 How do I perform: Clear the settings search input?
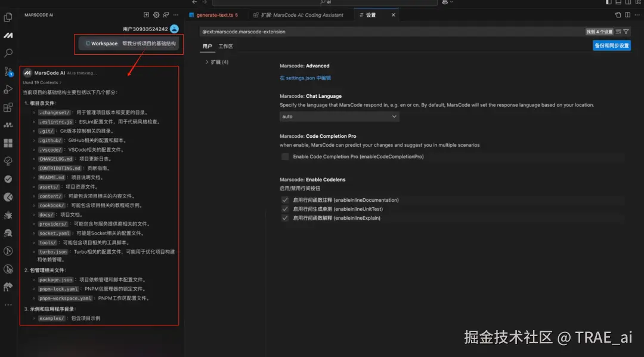pyautogui.click(x=618, y=32)
